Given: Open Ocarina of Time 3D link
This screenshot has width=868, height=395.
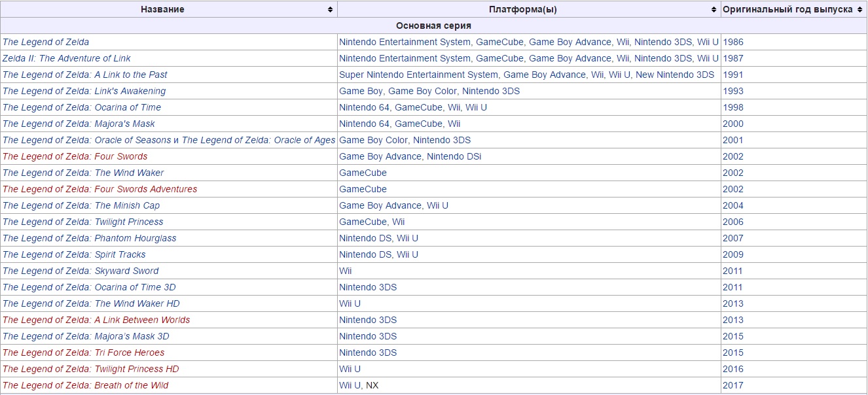Looking at the screenshot, I should click(89, 287).
